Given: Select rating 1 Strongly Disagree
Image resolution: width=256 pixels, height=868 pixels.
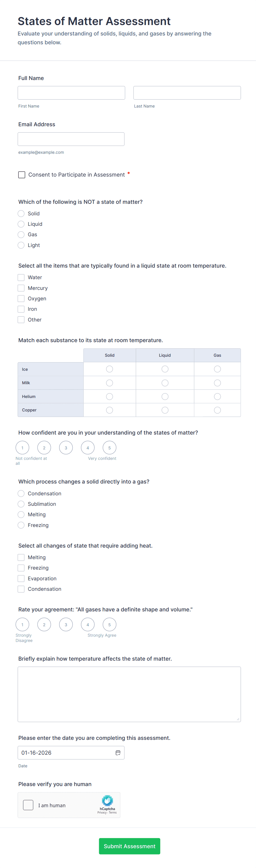Looking at the screenshot, I should [22, 624].
